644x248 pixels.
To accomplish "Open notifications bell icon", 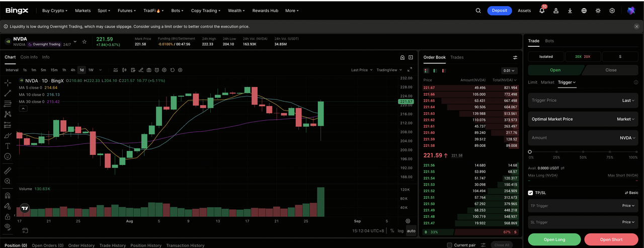I will [x=542, y=11].
